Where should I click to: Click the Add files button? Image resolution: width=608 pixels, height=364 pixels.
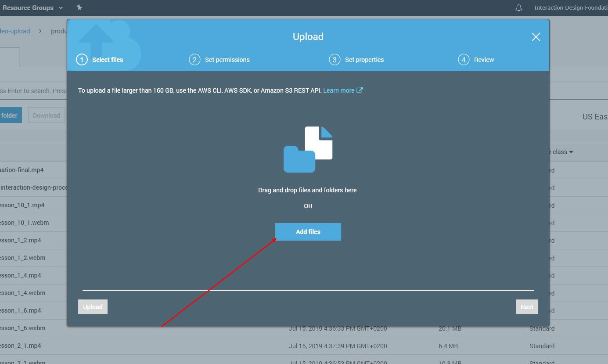(x=308, y=232)
